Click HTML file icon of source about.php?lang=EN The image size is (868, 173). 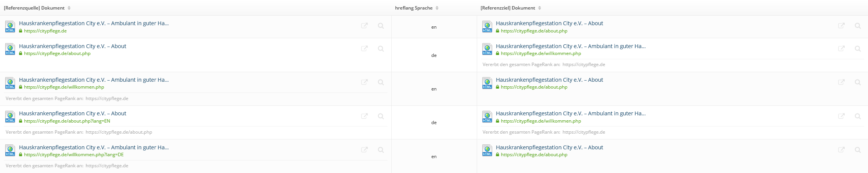pos(10,117)
